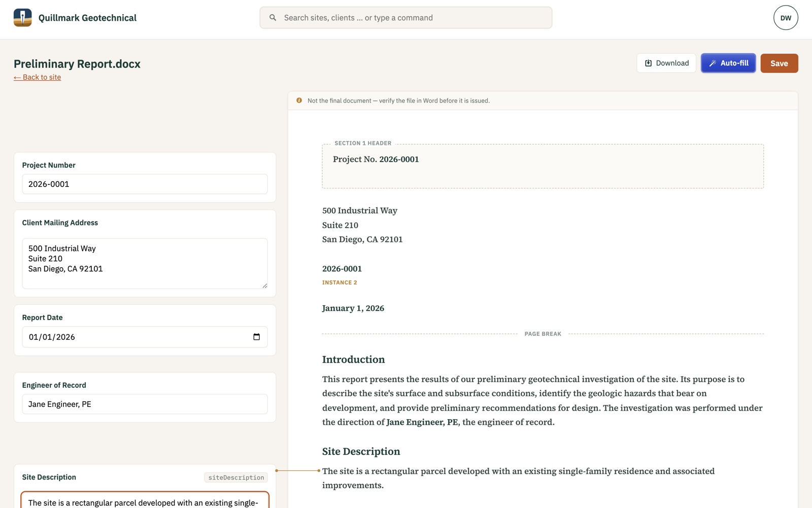Click the Report Date field

(145, 337)
